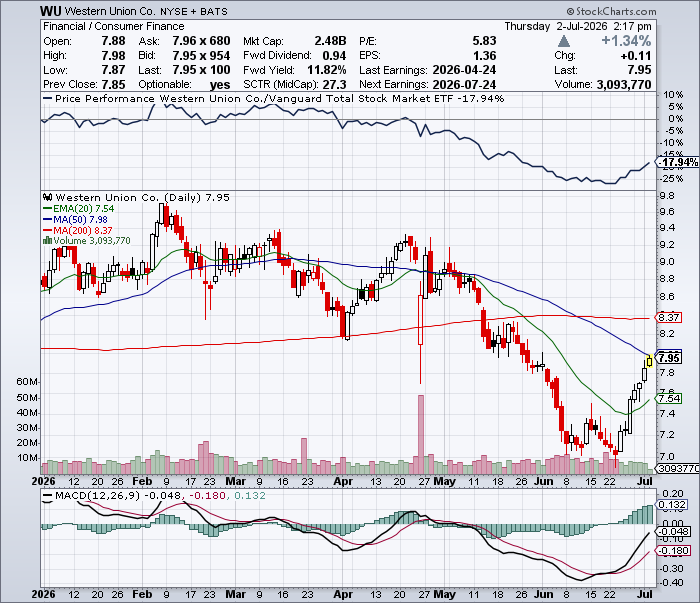Click the Ask quote 7.96 x 680
Screen dimensions: 700x603
coord(201,41)
